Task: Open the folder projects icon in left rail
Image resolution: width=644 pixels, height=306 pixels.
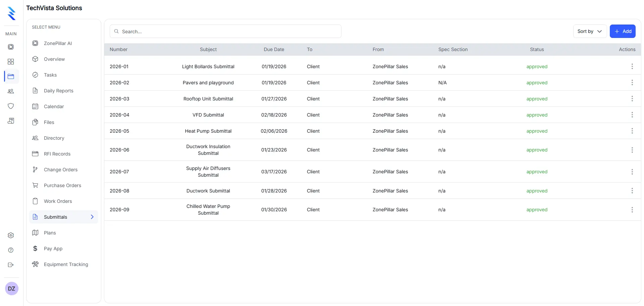Action: tap(11, 76)
